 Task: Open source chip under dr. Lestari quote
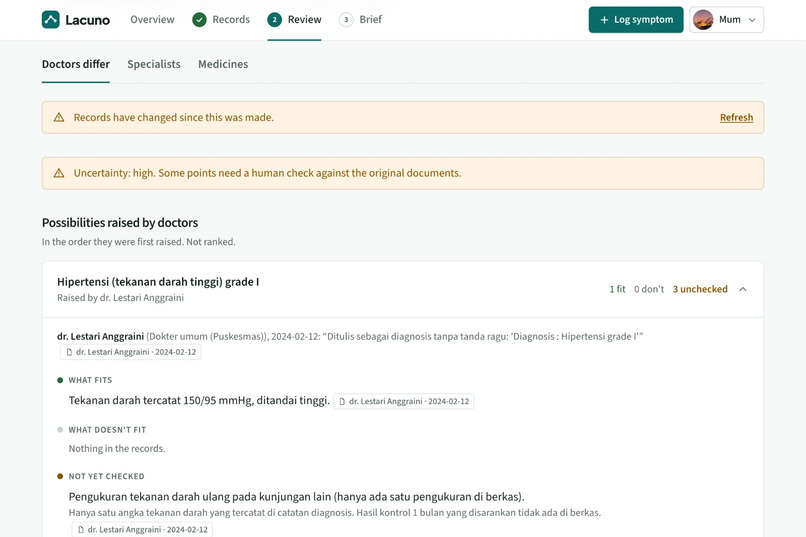pyautogui.click(x=131, y=352)
